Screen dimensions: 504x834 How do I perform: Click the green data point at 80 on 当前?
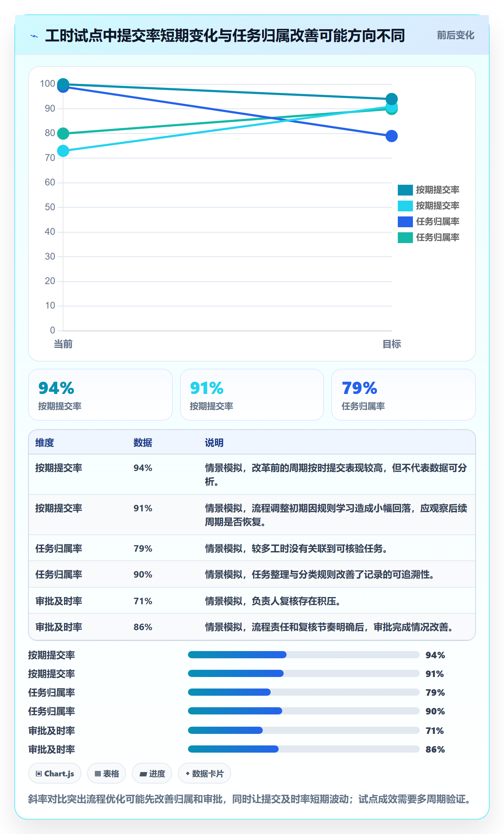[x=63, y=134]
